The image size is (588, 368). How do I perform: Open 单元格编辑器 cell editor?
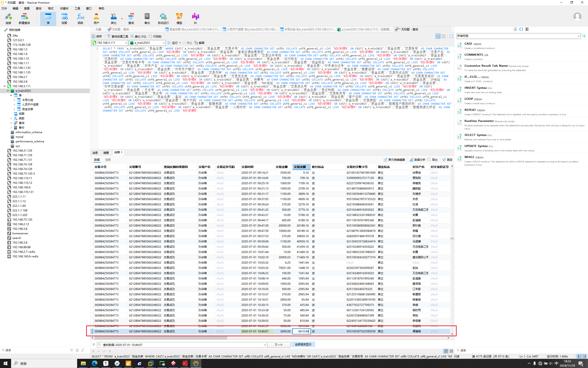tap(394, 160)
